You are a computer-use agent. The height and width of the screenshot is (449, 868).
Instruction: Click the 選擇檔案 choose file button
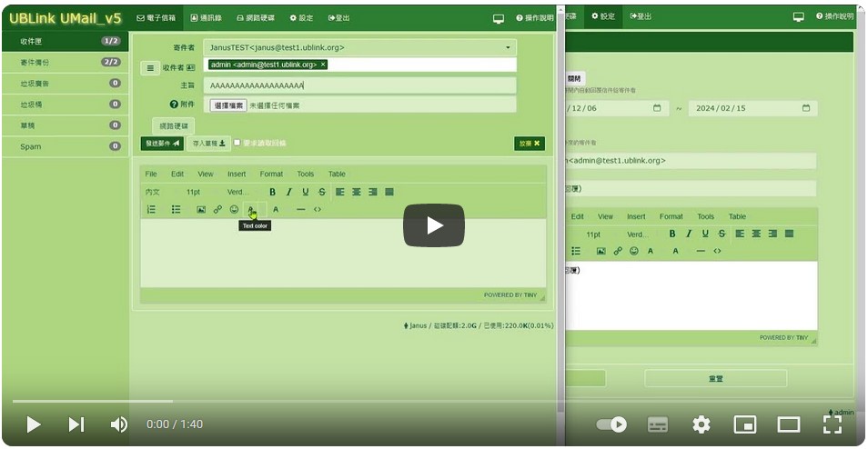(x=228, y=105)
